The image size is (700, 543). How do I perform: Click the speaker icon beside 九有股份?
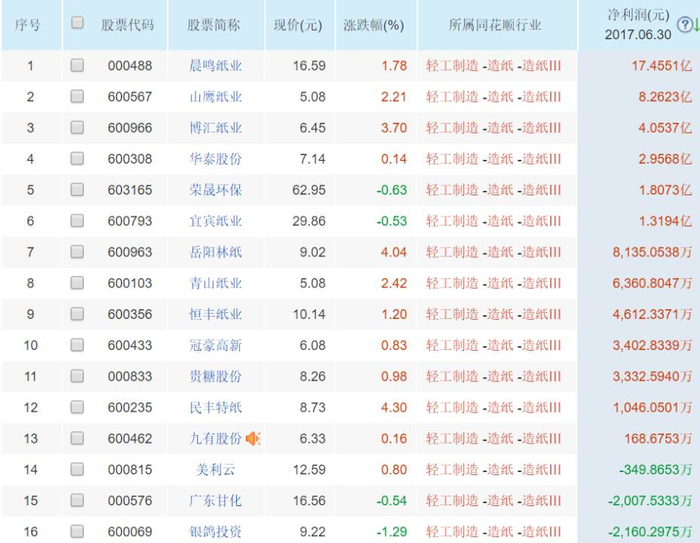253,438
